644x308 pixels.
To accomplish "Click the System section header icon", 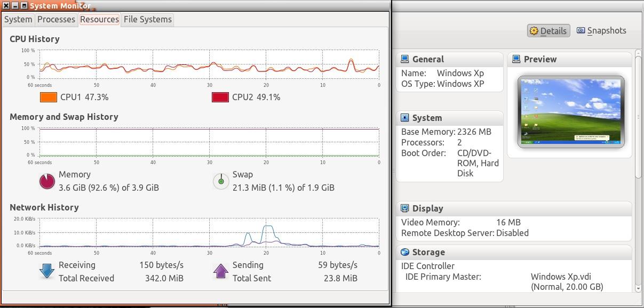I will (406, 117).
